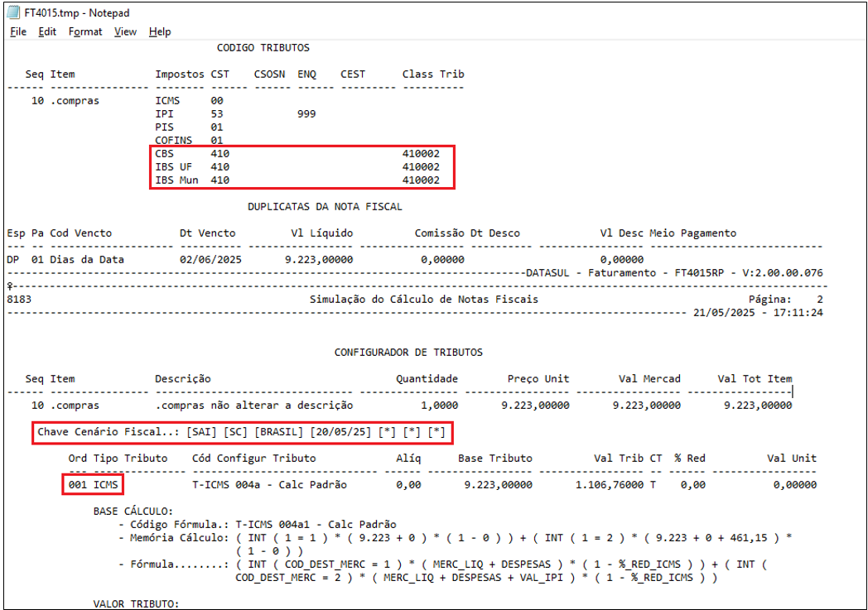Click the Notepad icon in the title bar
This screenshot has height=610, width=868.
pyautogui.click(x=13, y=12)
